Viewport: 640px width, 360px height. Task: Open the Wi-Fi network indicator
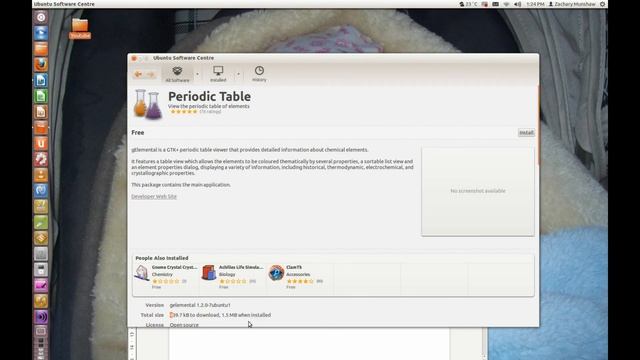coord(507,4)
